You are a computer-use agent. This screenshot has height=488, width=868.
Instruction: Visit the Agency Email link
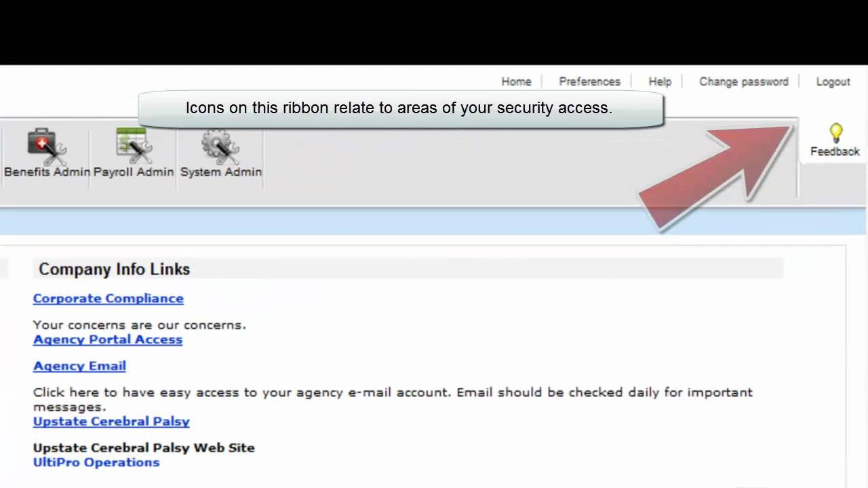(79, 366)
